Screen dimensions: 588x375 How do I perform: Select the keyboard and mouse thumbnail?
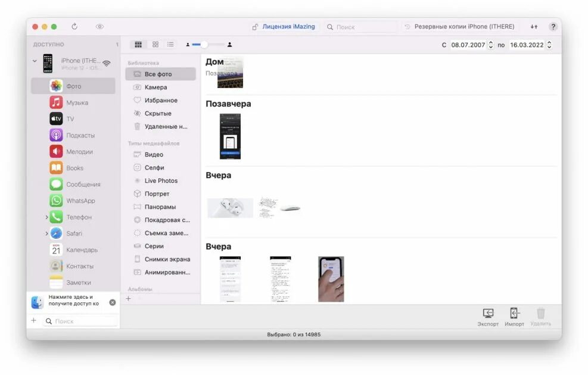280,208
